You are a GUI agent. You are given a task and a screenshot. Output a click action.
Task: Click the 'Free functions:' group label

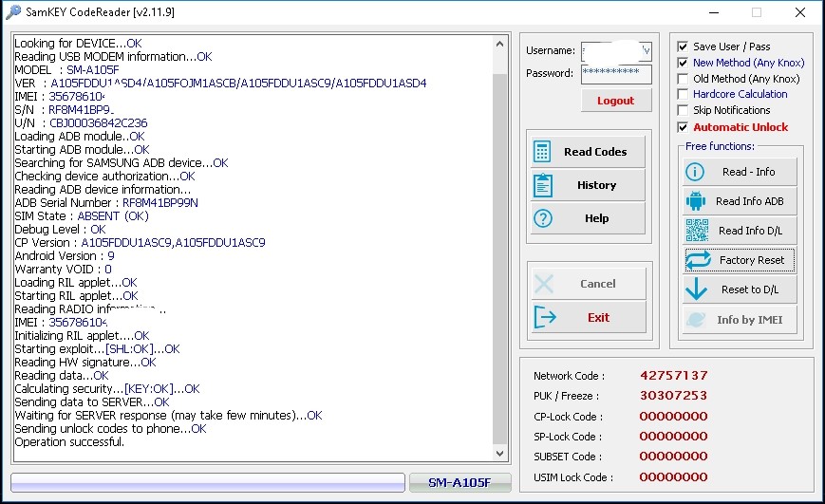(720, 146)
